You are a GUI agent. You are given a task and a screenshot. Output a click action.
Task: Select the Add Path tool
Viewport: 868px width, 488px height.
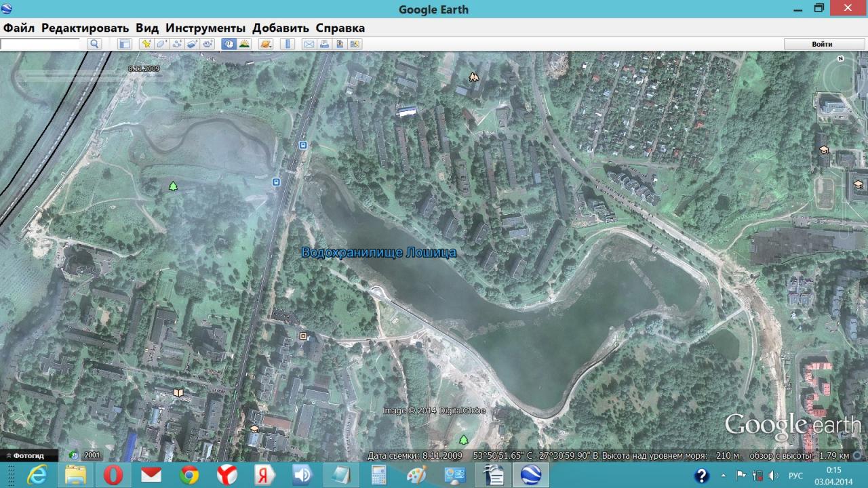(177, 44)
